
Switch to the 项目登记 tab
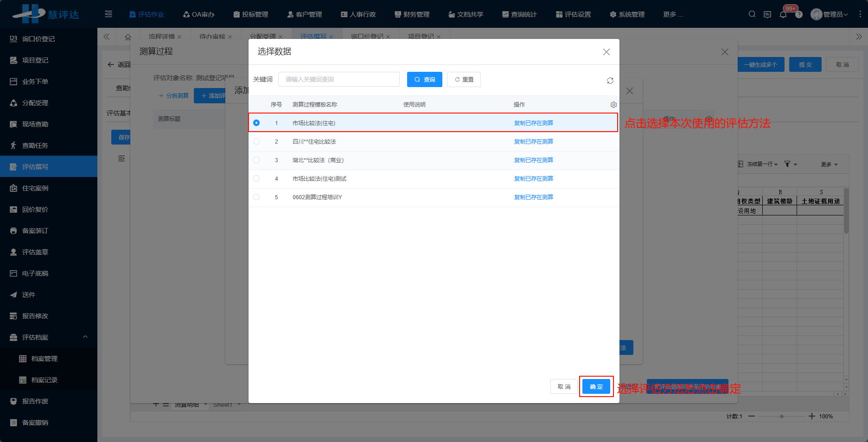pyautogui.click(x=421, y=36)
